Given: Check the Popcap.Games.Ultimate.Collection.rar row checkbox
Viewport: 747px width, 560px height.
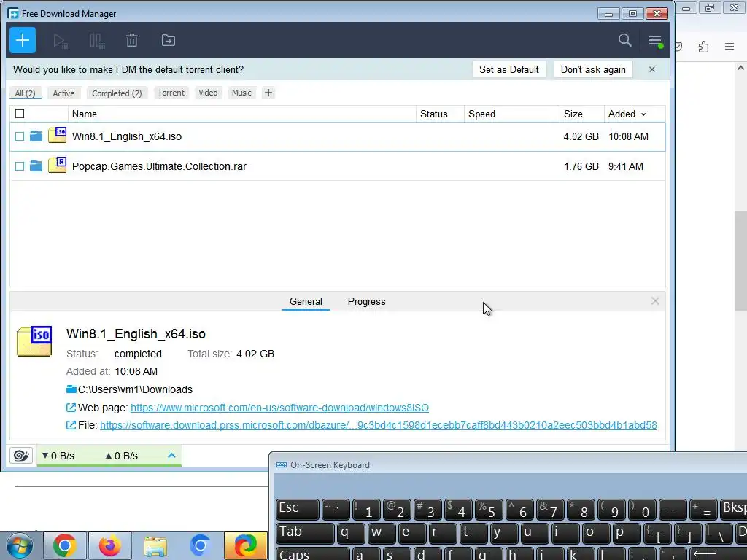Looking at the screenshot, I should point(20,166).
